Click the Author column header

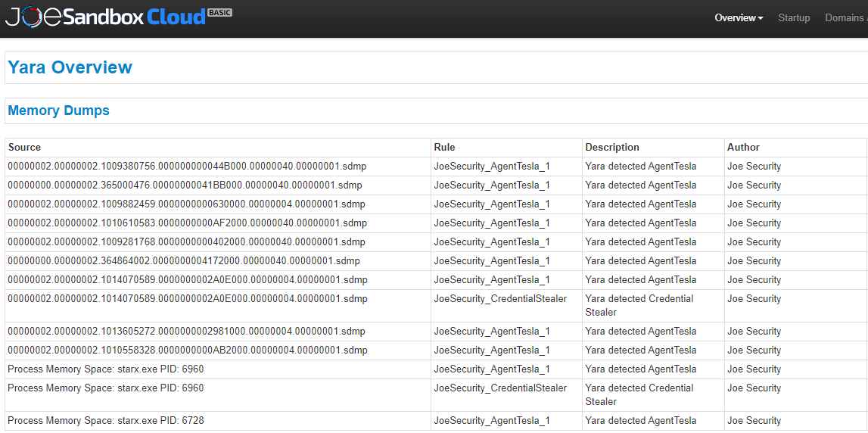[x=743, y=148]
